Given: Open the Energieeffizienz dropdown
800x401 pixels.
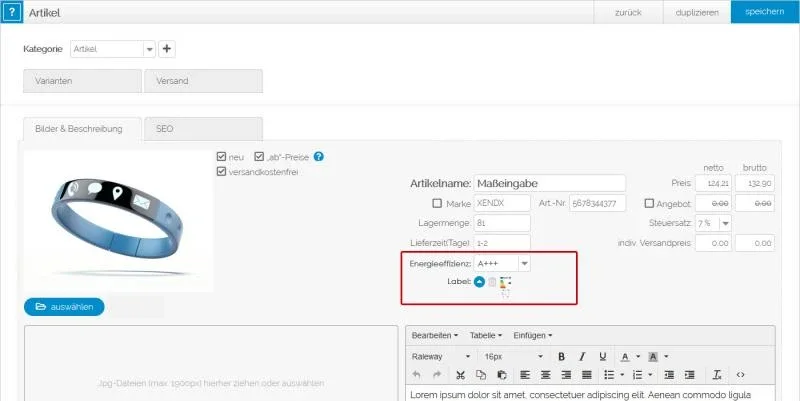Looking at the screenshot, I should (x=524, y=263).
